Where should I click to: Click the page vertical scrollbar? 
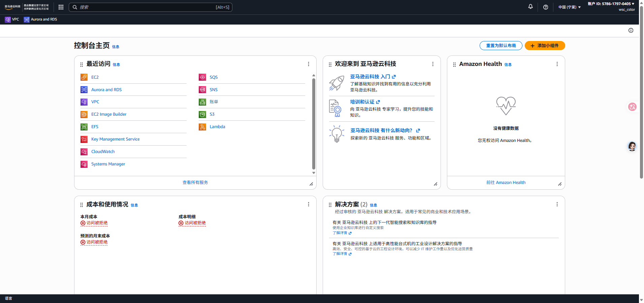641,92
